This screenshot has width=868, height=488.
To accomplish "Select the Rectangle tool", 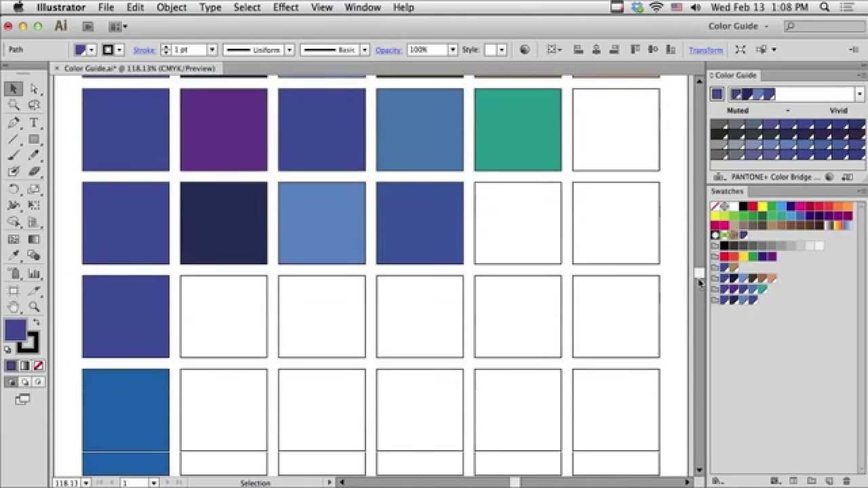I will click(34, 139).
